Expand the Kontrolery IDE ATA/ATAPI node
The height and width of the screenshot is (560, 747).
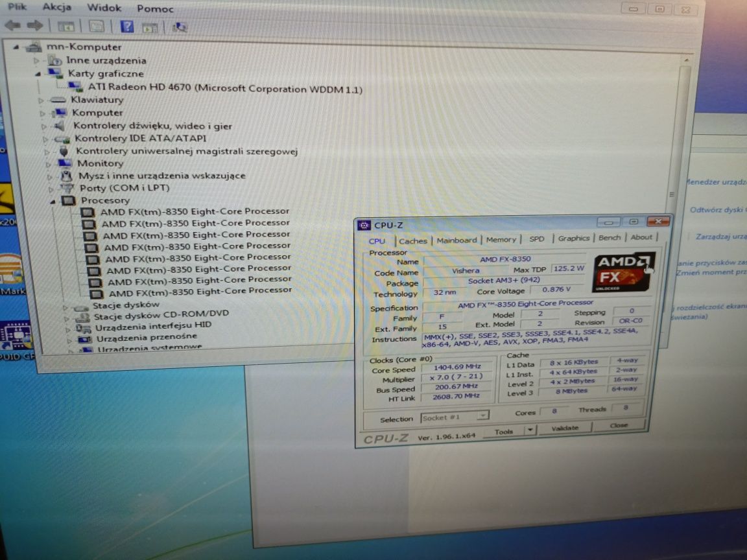[x=45, y=139]
